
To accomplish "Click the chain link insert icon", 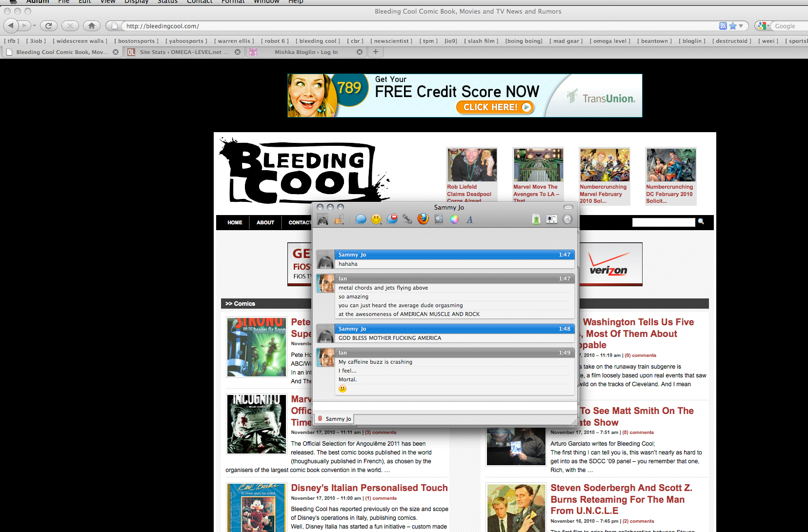I will [x=407, y=219].
